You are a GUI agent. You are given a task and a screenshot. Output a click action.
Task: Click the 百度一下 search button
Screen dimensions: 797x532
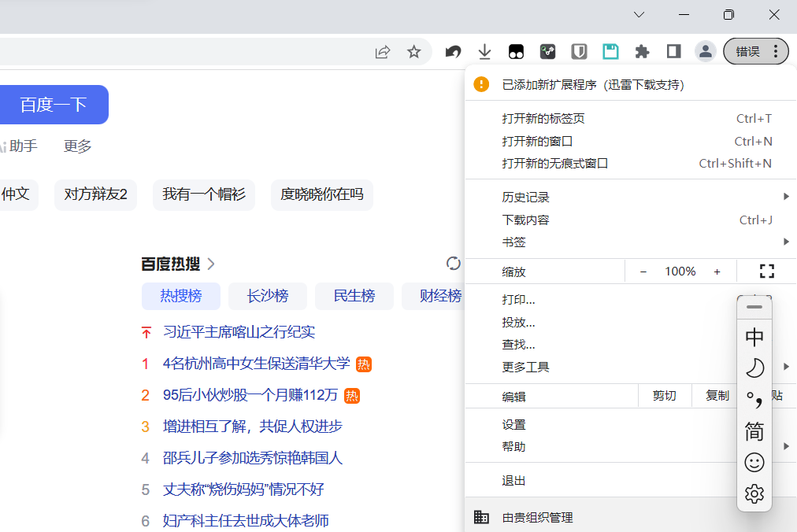coord(54,105)
